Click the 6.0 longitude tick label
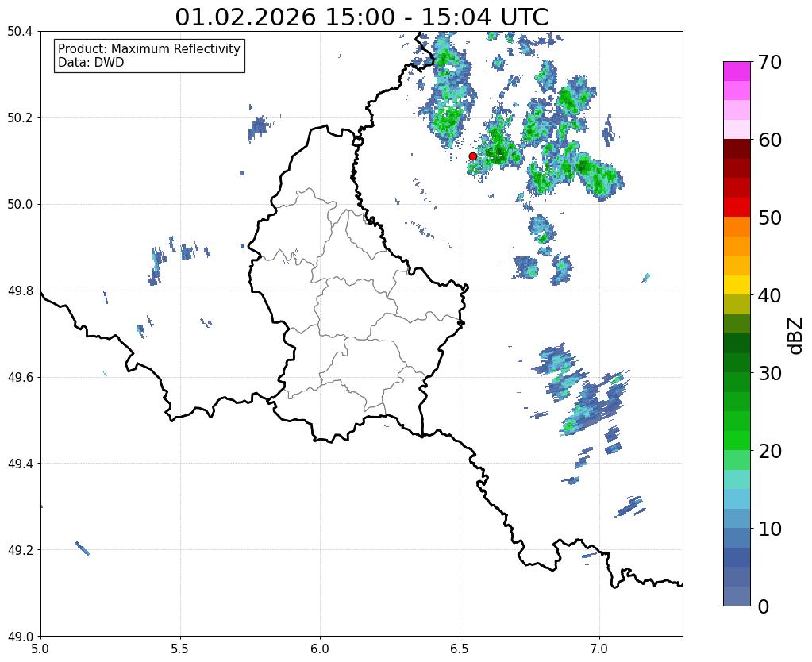The width and height of the screenshot is (812, 662). tap(320, 649)
